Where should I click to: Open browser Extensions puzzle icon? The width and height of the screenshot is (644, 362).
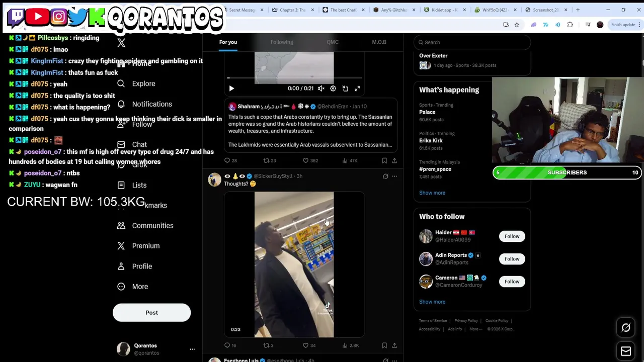point(570,25)
